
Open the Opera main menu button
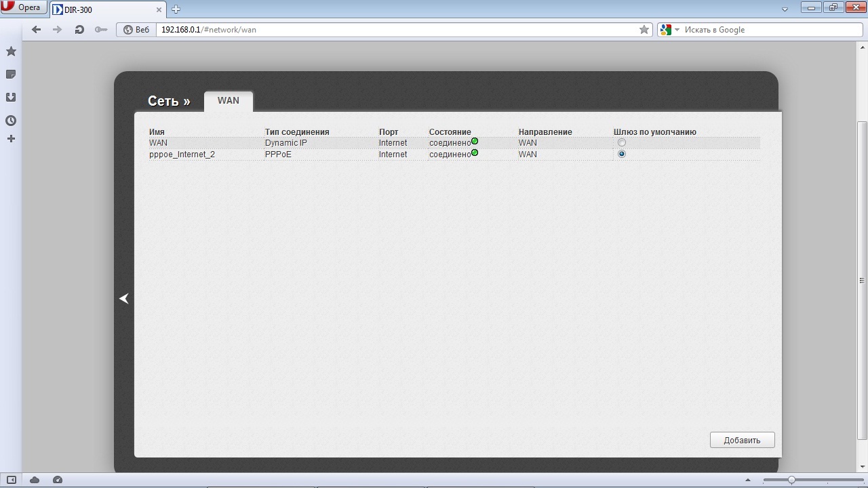coord(24,8)
